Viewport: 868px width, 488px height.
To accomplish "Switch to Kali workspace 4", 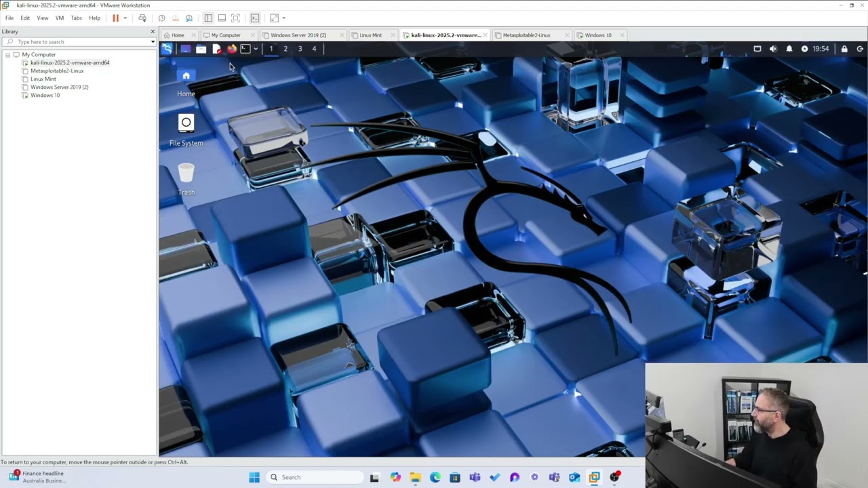I will [x=314, y=49].
